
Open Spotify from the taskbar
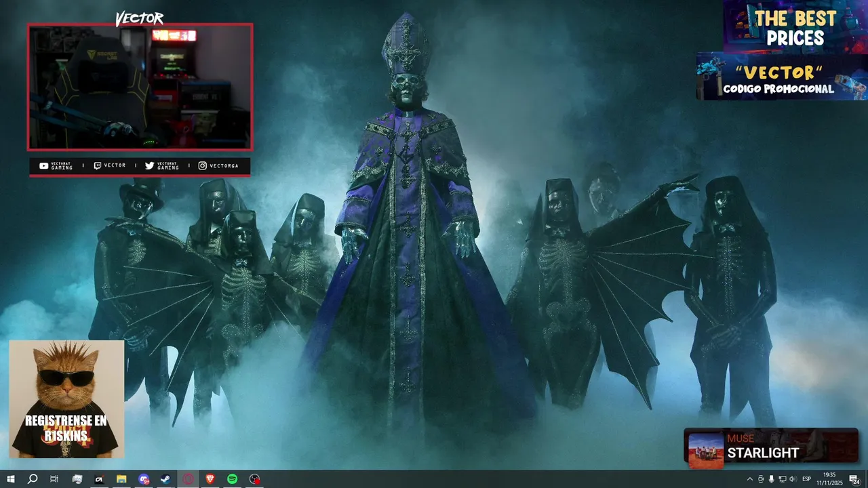(232, 479)
